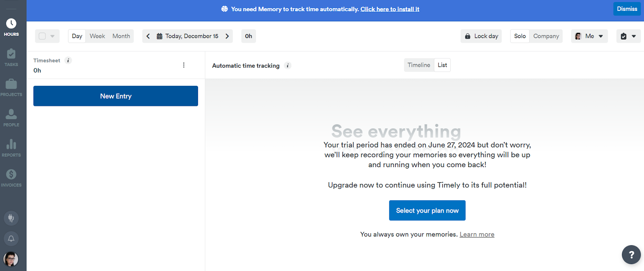Select the Company view toggle
This screenshot has height=271, width=644.
click(546, 36)
